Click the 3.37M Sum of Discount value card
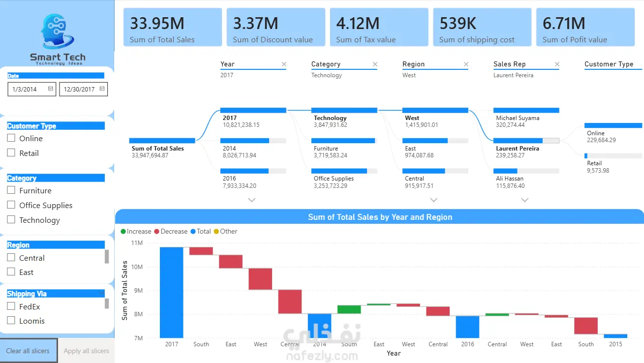The image size is (644, 363). pyautogui.click(x=276, y=27)
